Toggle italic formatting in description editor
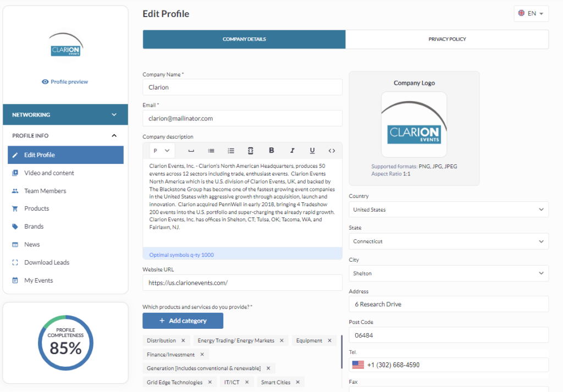 coord(292,151)
